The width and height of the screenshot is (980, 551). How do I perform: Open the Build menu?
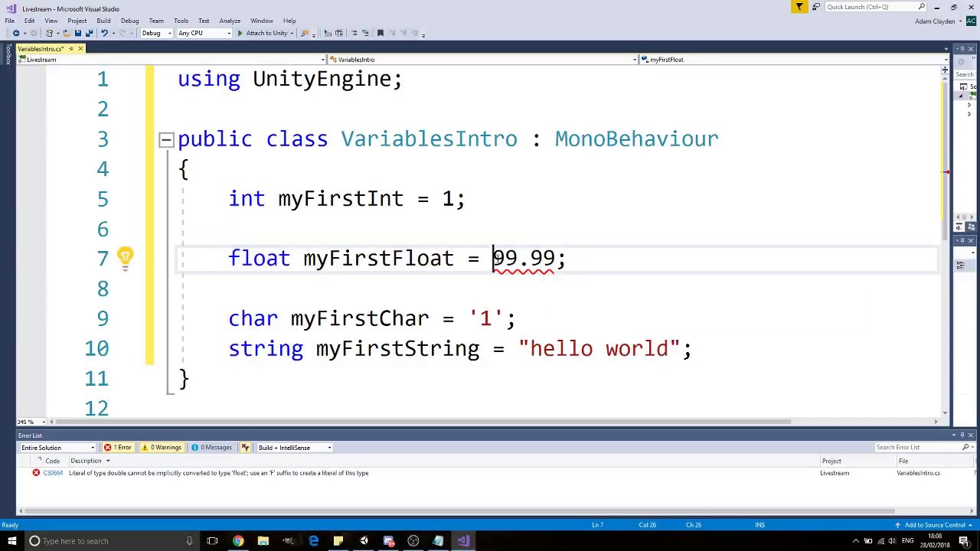(103, 21)
